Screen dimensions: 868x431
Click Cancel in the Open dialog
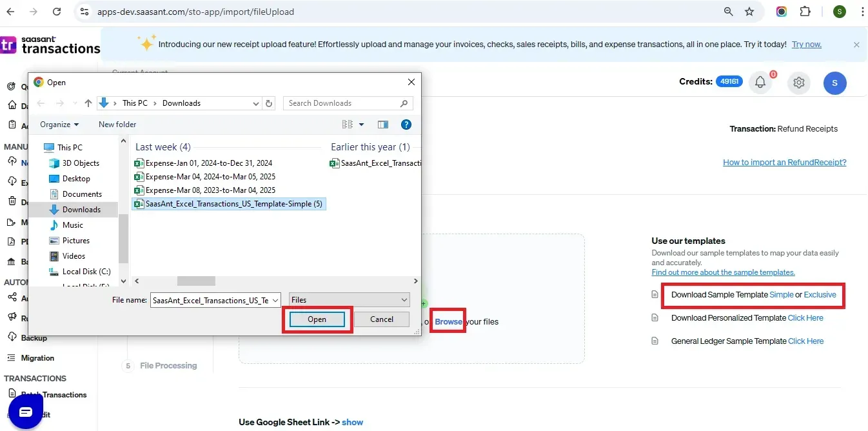click(382, 319)
